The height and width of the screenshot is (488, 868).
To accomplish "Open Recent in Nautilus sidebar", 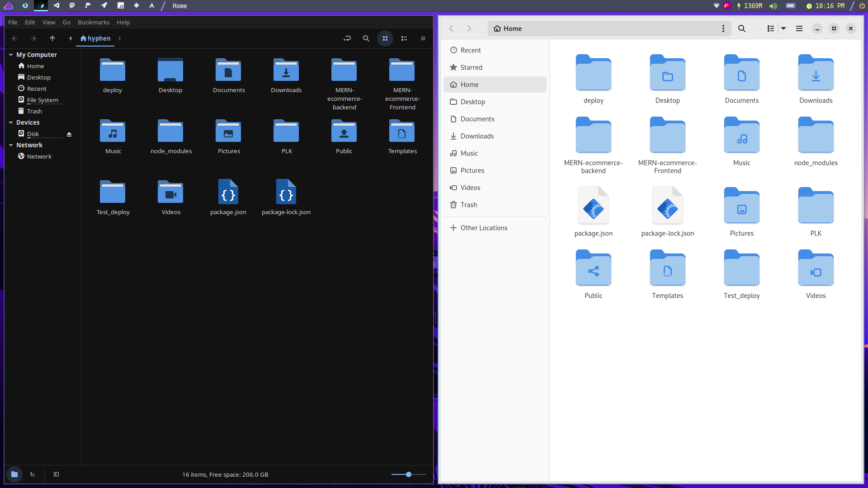I will [x=495, y=50].
